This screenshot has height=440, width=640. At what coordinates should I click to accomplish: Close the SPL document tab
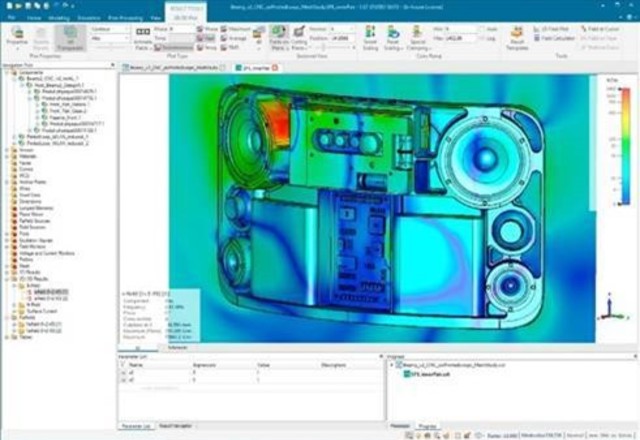(x=275, y=67)
